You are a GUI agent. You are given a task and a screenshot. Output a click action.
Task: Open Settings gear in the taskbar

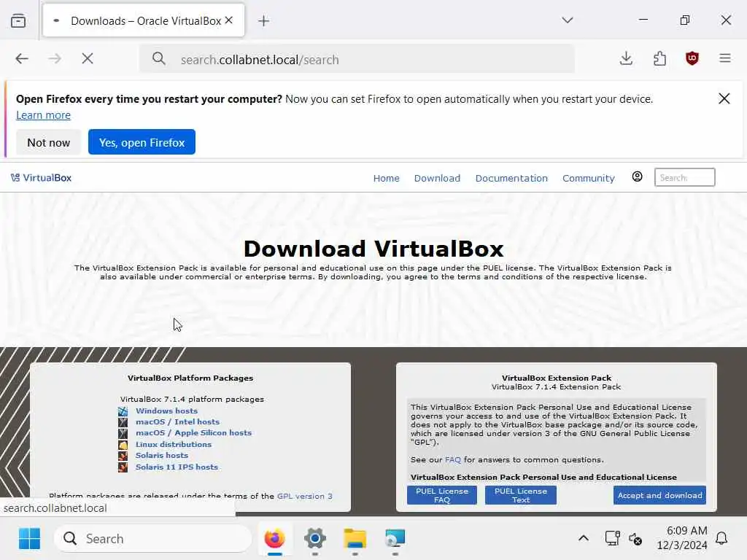[315, 539]
